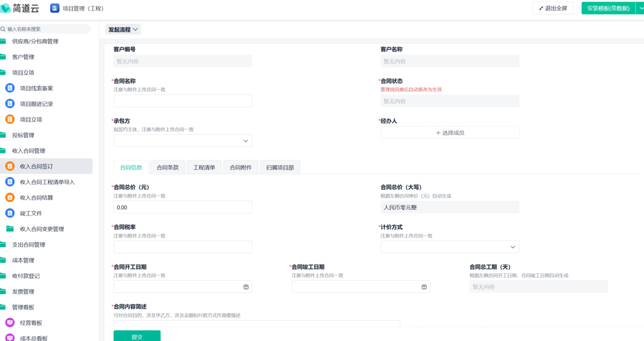
Task: Click the sidebar search box 输入名称来搜索
Action: 46,29
